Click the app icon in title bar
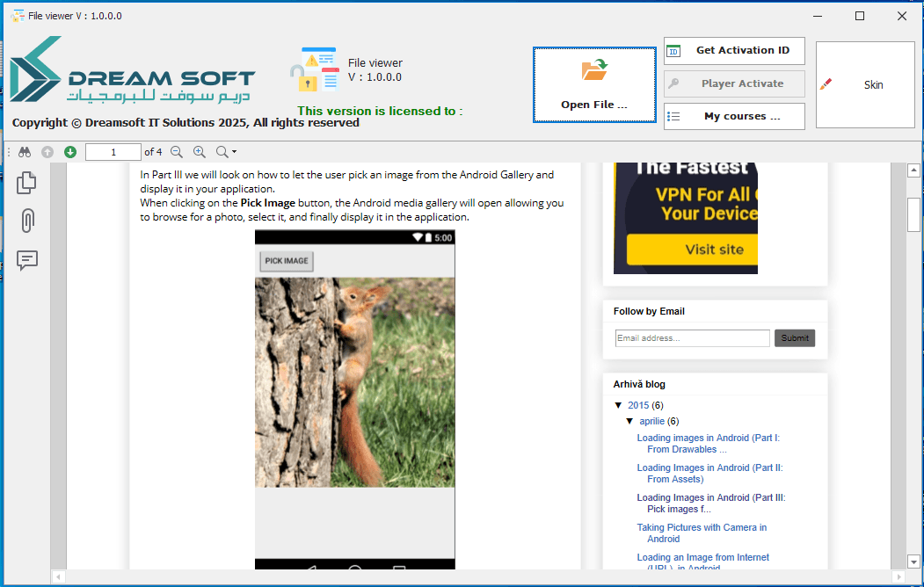Viewport: 924px width, 587px height. [x=18, y=16]
